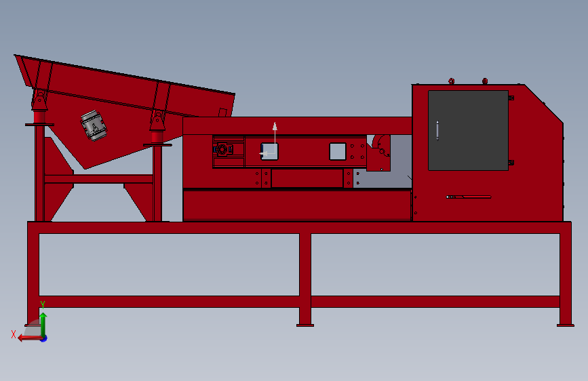588x381 pixels.
Task: Select the left square opening in conveyor frame
Action: pyautogui.click(x=270, y=151)
